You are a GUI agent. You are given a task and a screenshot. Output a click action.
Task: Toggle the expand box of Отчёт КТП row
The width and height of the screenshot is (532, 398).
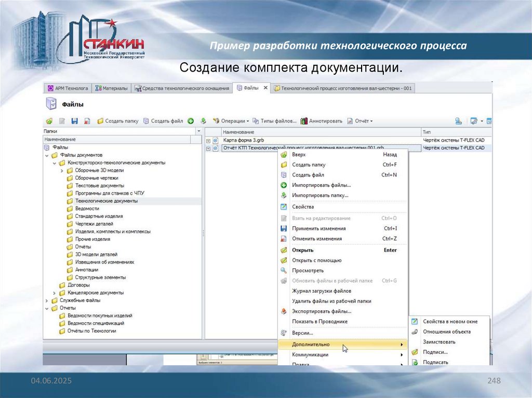click(208, 148)
